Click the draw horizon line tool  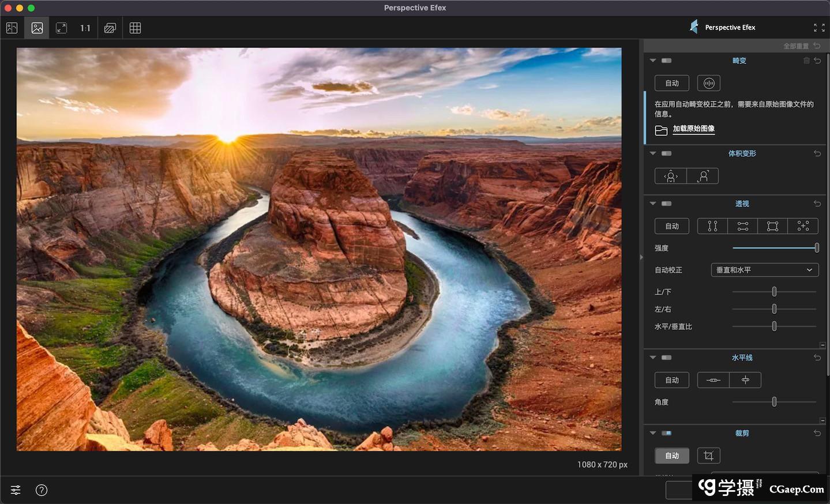(x=713, y=380)
